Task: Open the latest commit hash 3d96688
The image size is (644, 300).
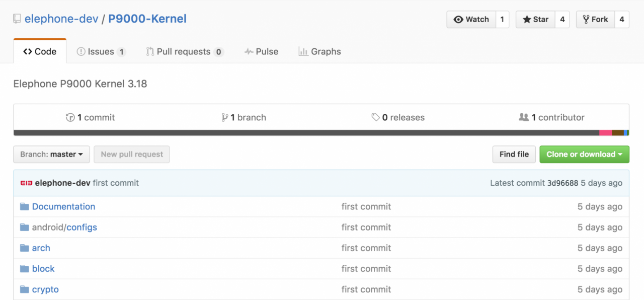Action: pos(563,183)
